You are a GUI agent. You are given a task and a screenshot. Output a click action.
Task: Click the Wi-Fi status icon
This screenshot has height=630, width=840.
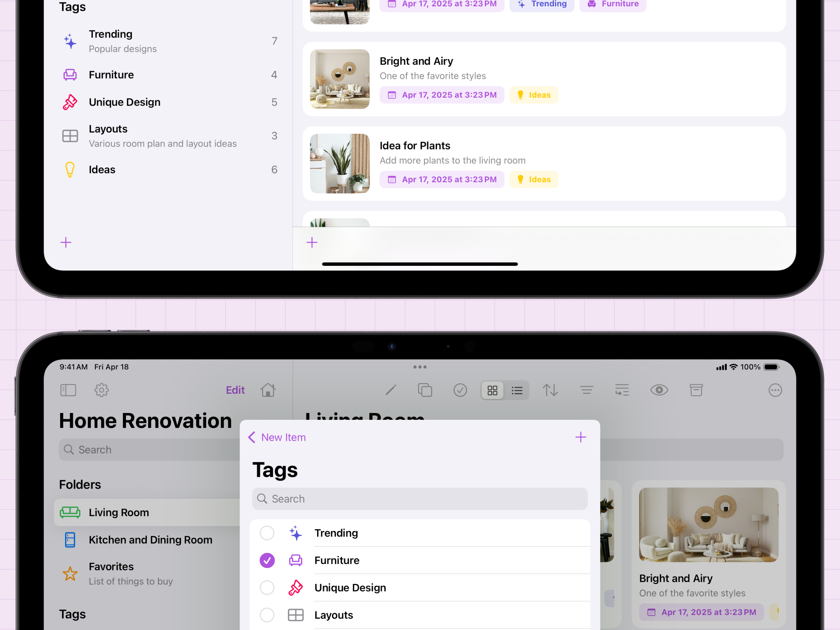click(734, 367)
